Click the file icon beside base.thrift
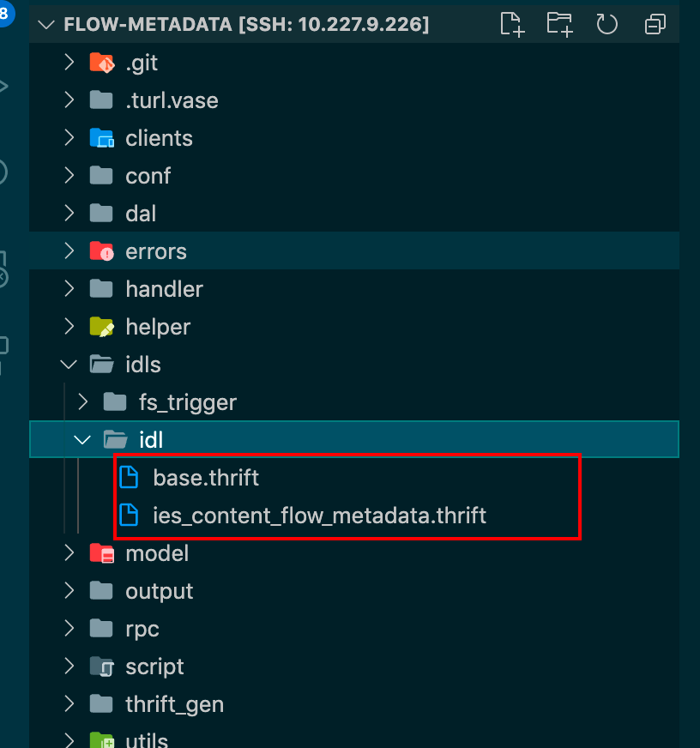This screenshot has height=748, width=700. [x=130, y=477]
